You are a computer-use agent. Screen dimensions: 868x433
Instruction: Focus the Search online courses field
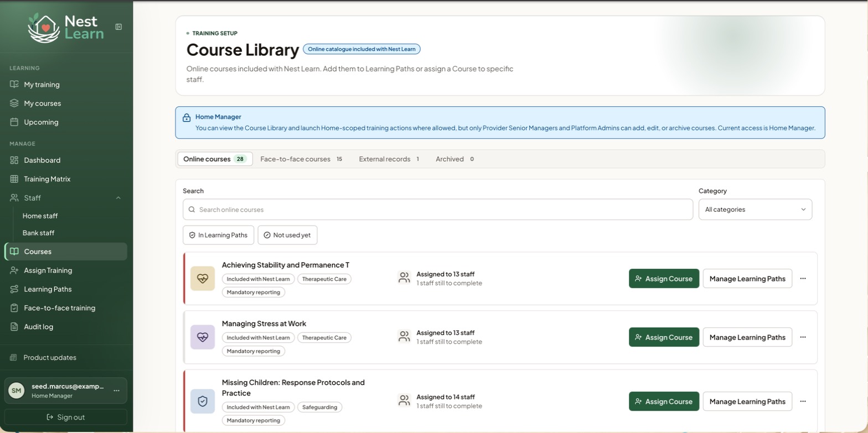[x=438, y=210]
